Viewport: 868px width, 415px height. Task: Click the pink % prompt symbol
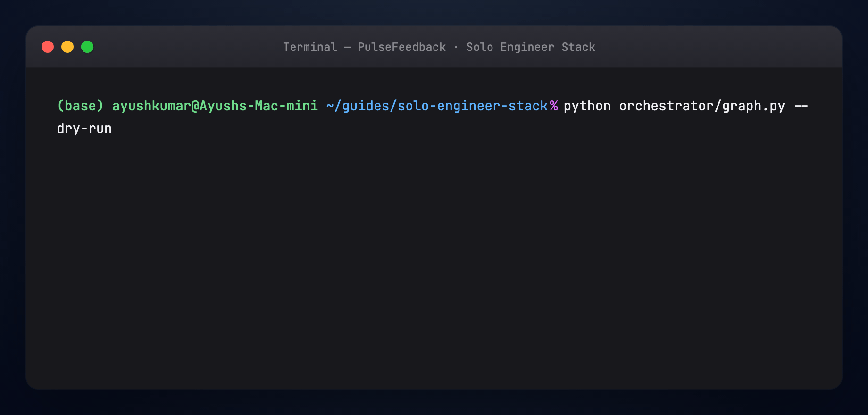[x=554, y=106]
